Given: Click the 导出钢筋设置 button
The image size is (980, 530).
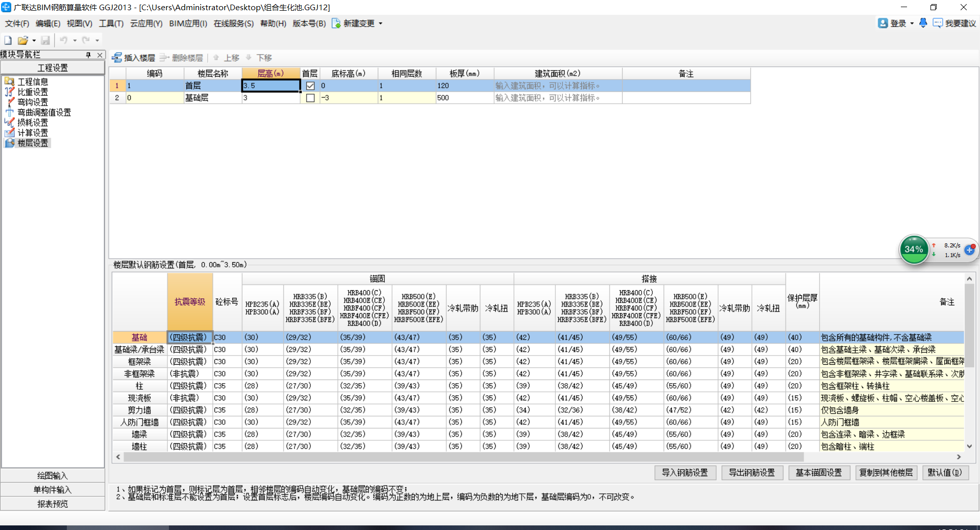Looking at the screenshot, I should (x=752, y=473).
